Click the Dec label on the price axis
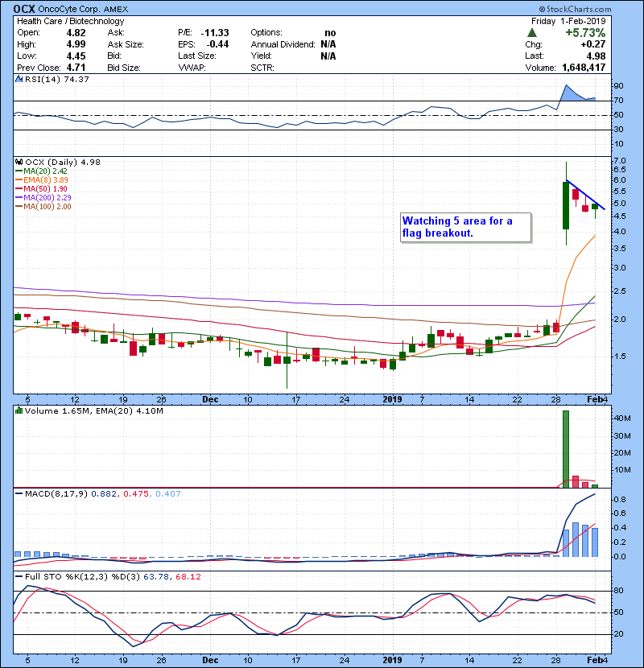This screenshot has height=668, width=644. click(x=210, y=400)
